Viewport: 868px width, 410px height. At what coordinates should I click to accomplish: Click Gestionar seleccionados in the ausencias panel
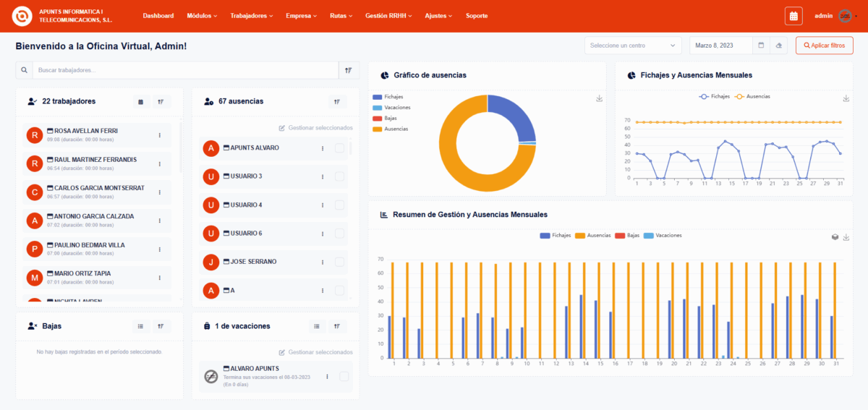[x=315, y=128]
